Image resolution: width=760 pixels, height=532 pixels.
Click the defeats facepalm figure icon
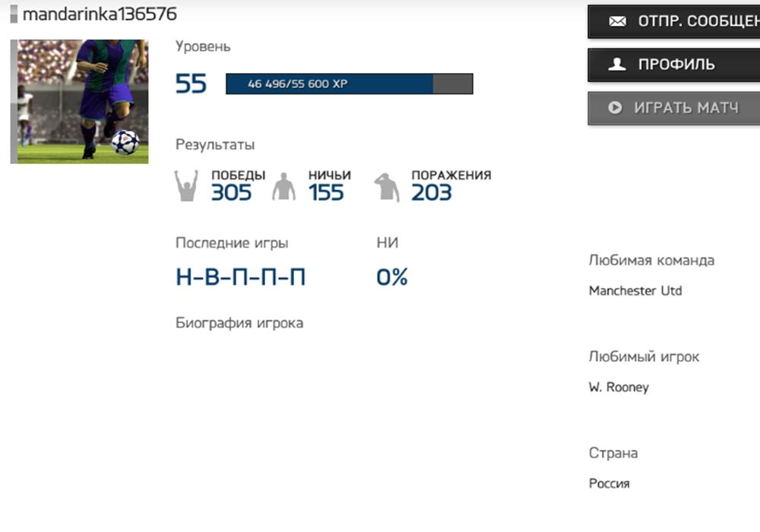(387, 187)
